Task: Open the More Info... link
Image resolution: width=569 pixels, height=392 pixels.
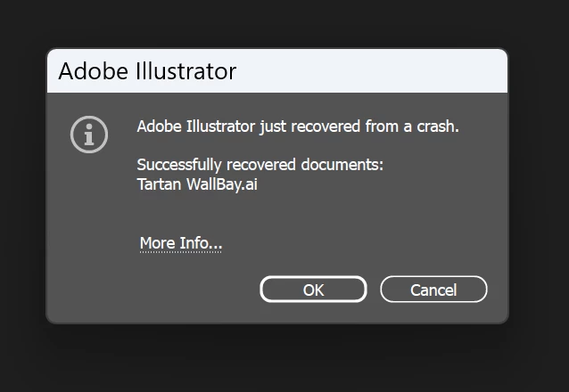Action: [x=181, y=243]
